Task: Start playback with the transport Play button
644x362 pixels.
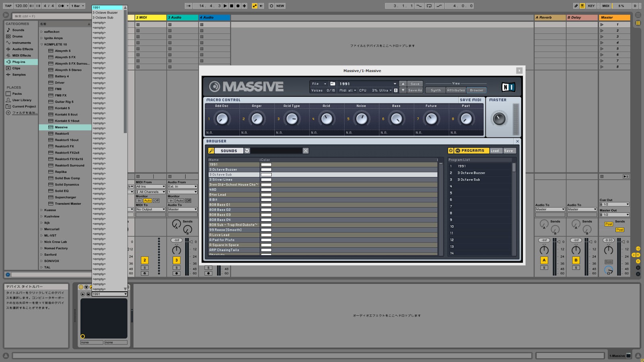Action: 225,6
